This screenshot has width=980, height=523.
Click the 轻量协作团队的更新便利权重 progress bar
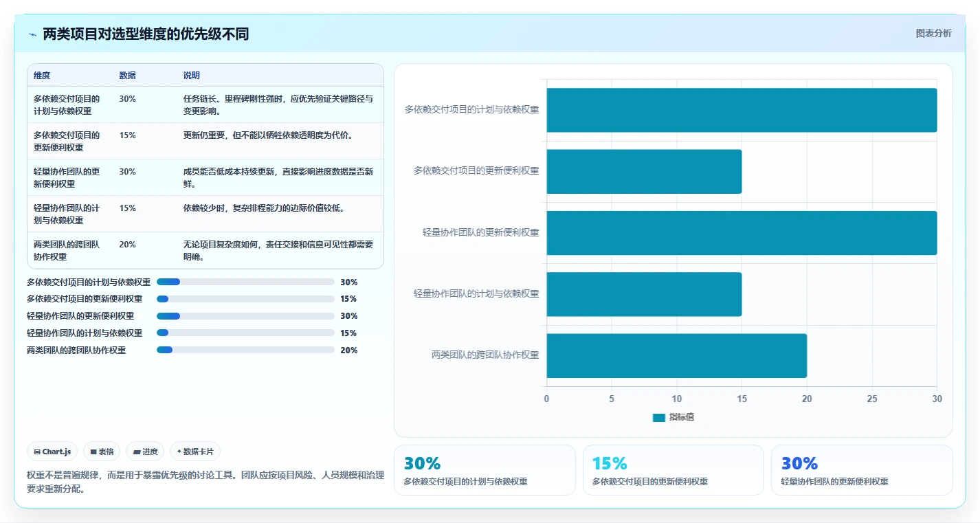pos(245,316)
